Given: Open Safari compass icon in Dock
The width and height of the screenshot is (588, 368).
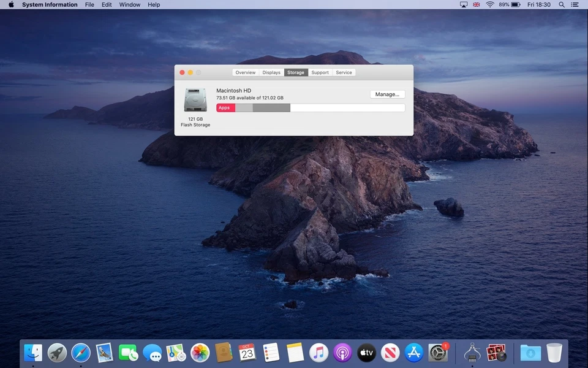Looking at the screenshot, I should (81, 353).
